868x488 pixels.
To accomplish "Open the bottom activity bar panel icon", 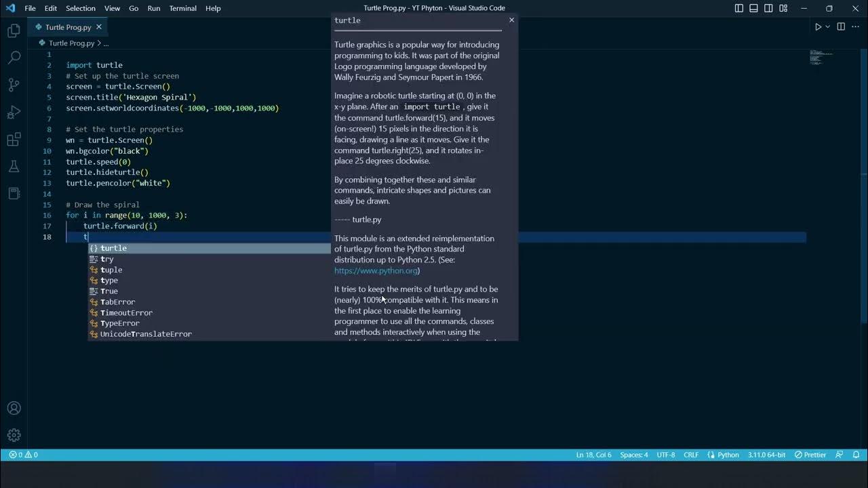I will pos(14,193).
